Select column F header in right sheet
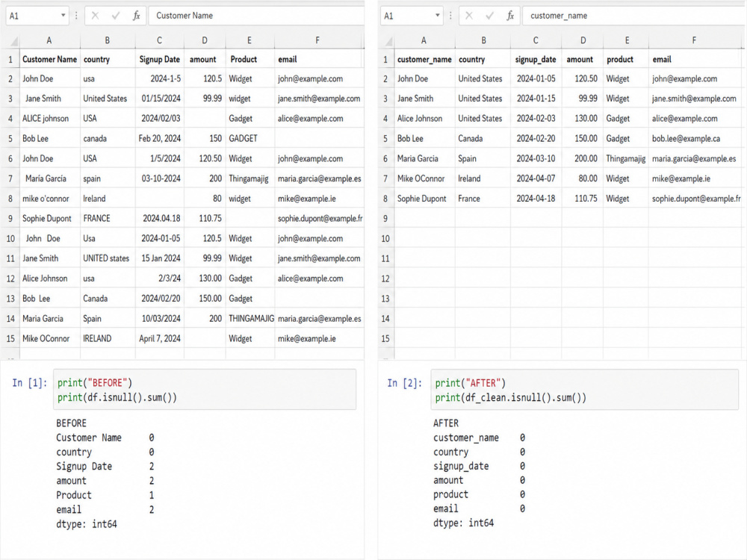Viewport: 747px width, 560px height. [694, 40]
